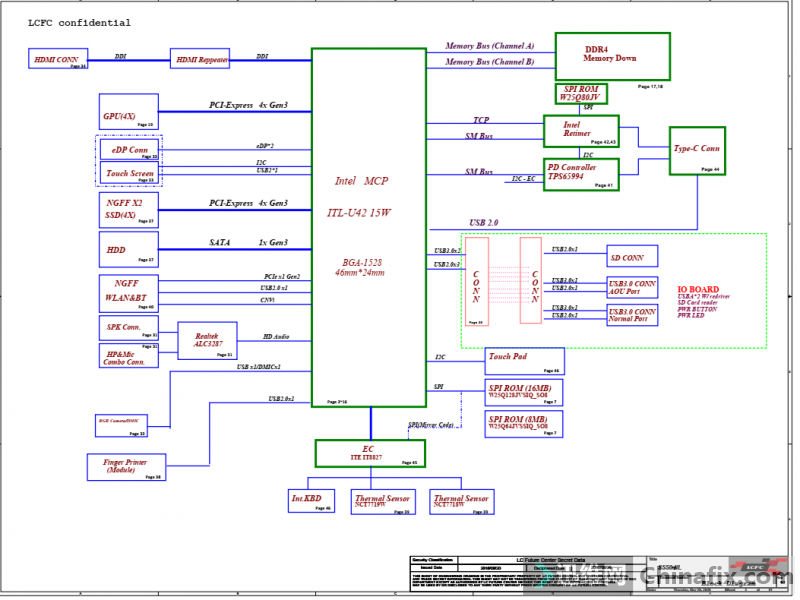Click the "SPI ROM (8MB)" block
Screen dimensions: 800x600
tap(524, 424)
